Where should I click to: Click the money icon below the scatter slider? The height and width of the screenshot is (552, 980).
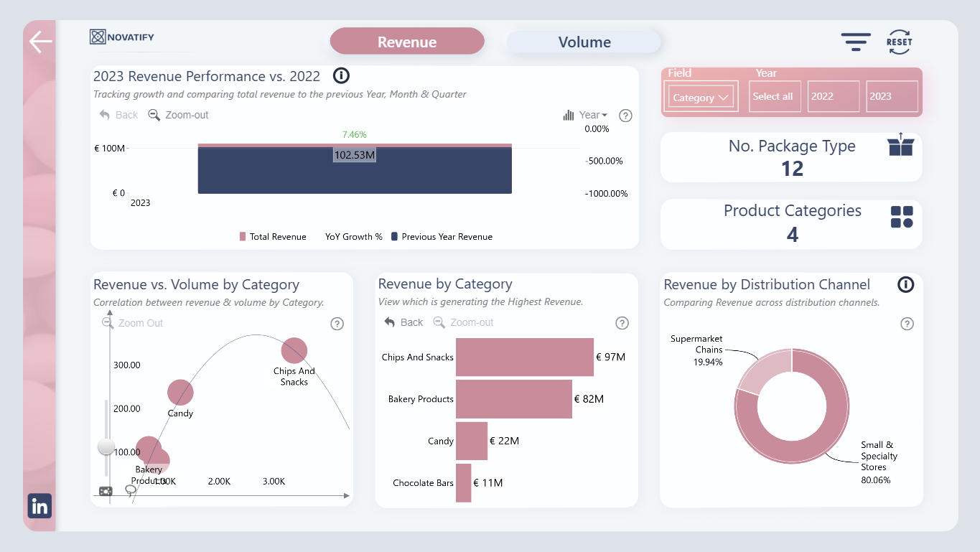point(106,491)
